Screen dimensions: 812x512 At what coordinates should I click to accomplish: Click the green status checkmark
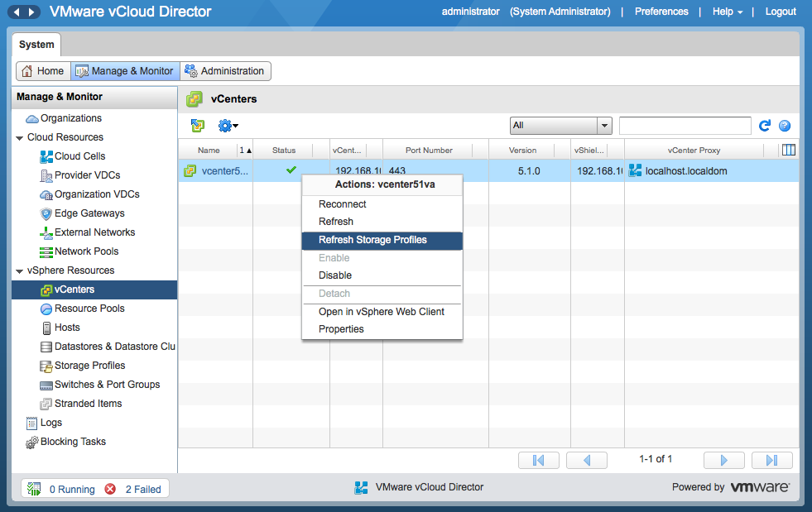pyautogui.click(x=291, y=170)
